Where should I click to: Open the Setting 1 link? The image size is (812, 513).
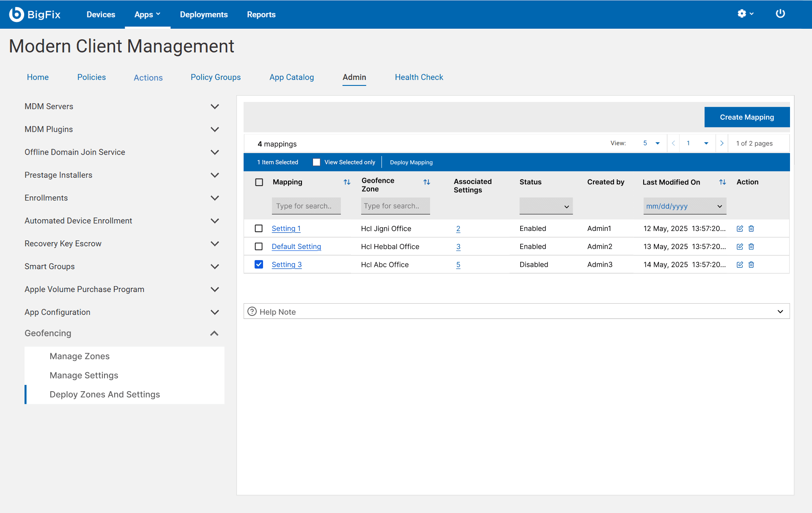286,228
